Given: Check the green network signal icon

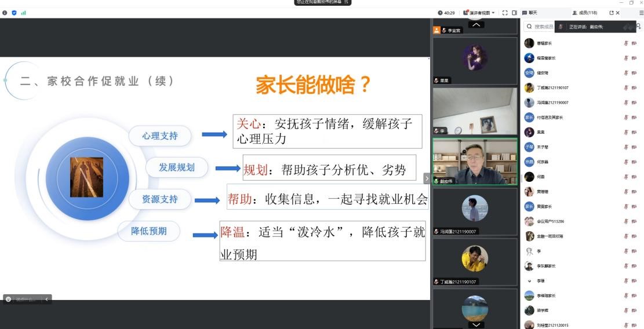Looking at the screenshot, I should point(23,13).
